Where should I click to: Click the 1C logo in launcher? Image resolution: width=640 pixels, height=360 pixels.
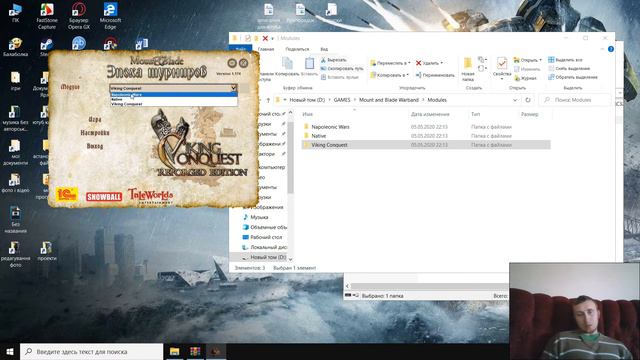click(x=67, y=194)
